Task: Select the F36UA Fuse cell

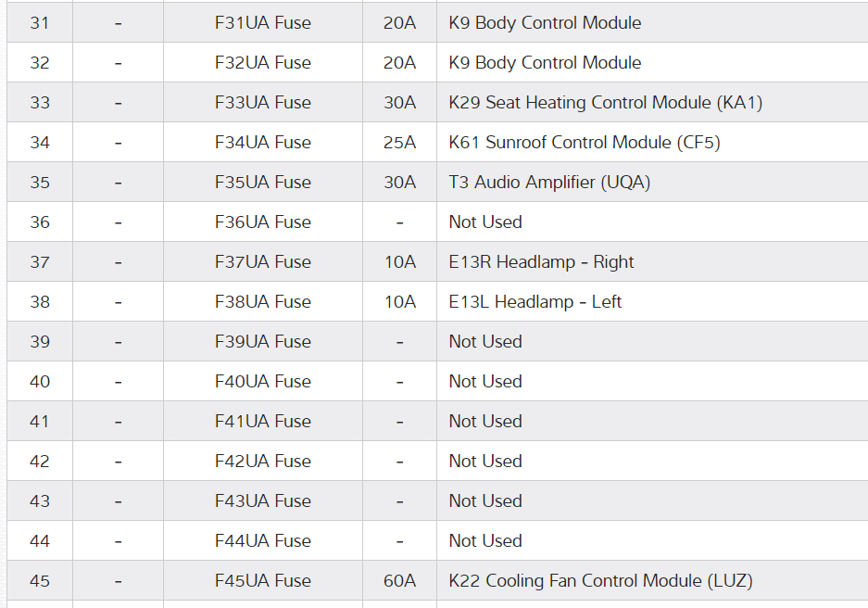Action: [x=262, y=222]
